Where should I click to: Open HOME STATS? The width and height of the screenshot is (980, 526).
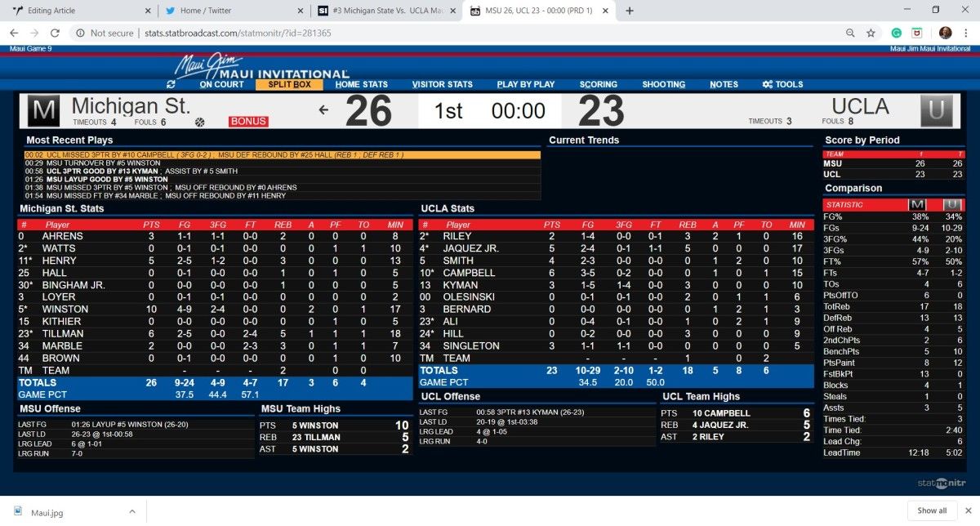[x=362, y=84]
